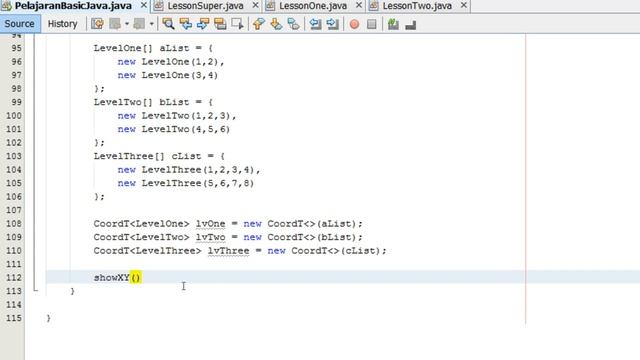Screen dimensions: 640x360
Task: Click 'CoordT<>(cList);' on line 110
Action: click(339, 251)
